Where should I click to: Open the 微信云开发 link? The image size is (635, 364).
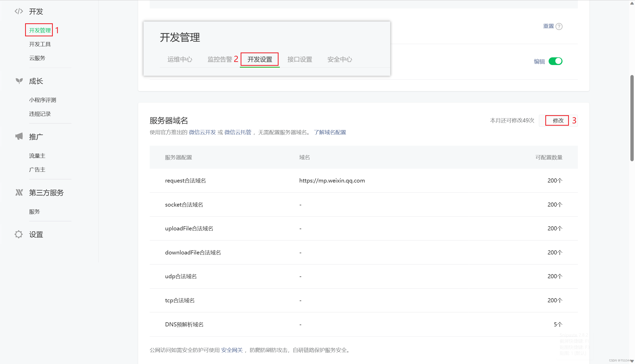(202, 132)
